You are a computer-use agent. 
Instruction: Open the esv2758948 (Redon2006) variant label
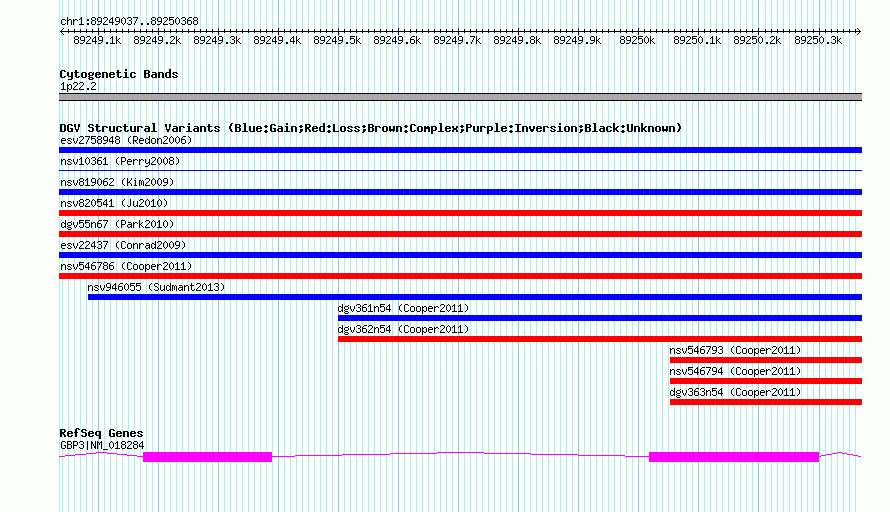pyautogui.click(x=126, y=140)
